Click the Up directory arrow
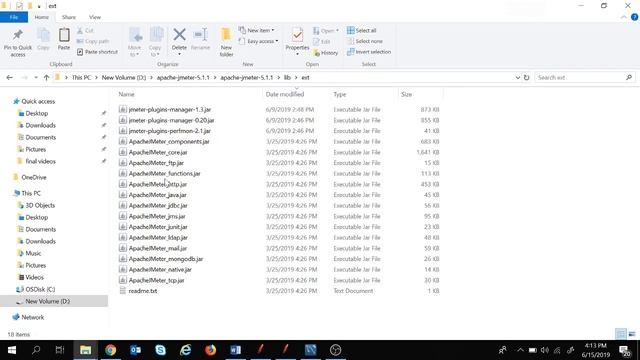The width and height of the screenshot is (640, 360). (46, 78)
